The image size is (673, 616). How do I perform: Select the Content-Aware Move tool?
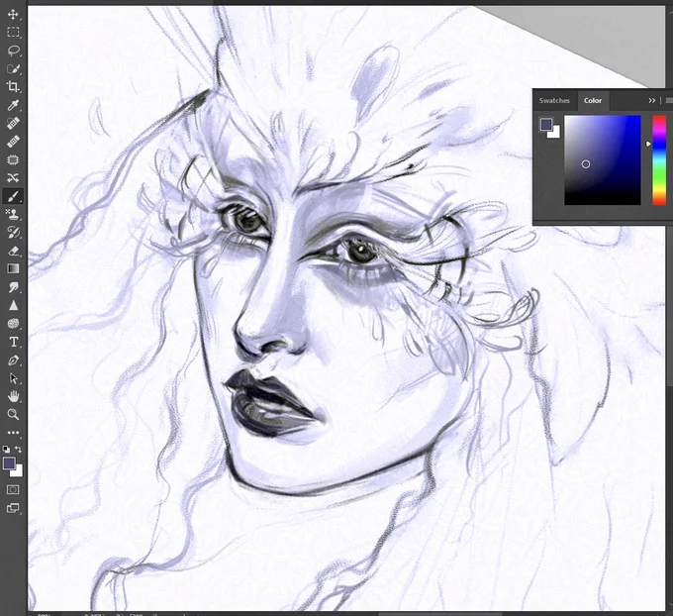click(13, 178)
